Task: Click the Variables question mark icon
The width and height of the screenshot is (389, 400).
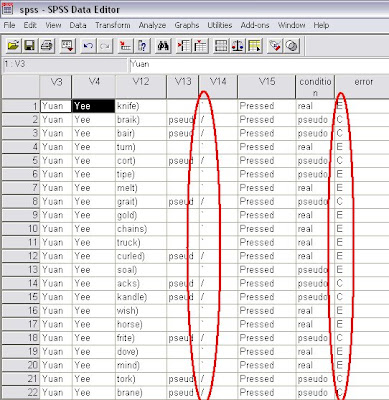Action: [142, 46]
